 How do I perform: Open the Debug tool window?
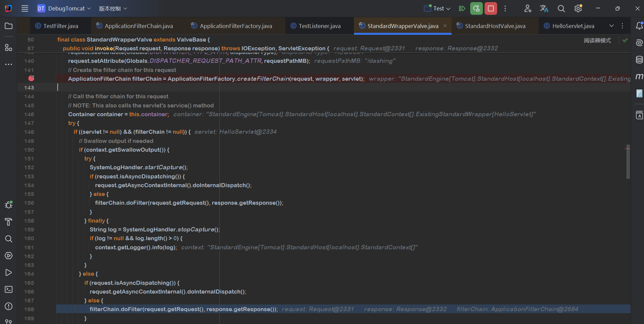(9, 205)
